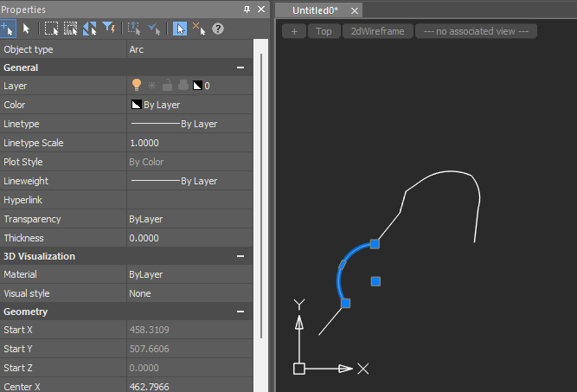Click the add-to-selection cursor icon
The width and height of the screenshot is (577, 392).
tap(8, 29)
